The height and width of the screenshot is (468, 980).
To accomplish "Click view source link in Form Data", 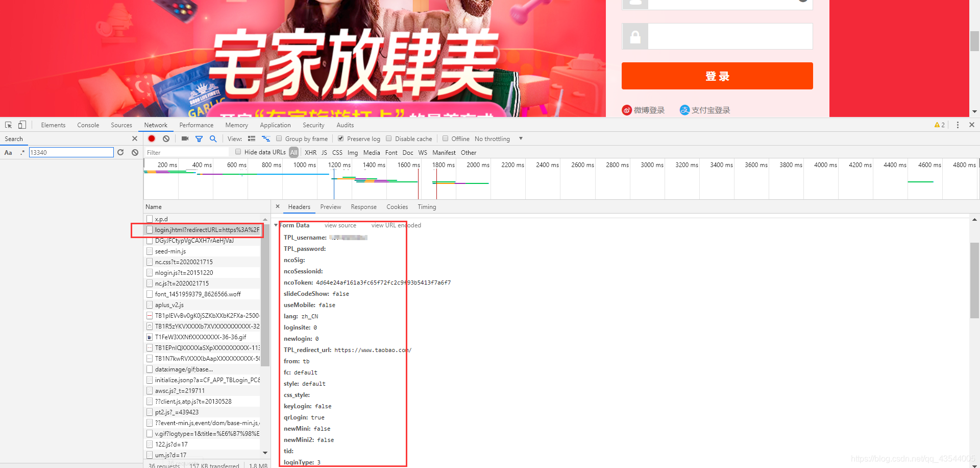I will pyautogui.click(x=340, y=225).
